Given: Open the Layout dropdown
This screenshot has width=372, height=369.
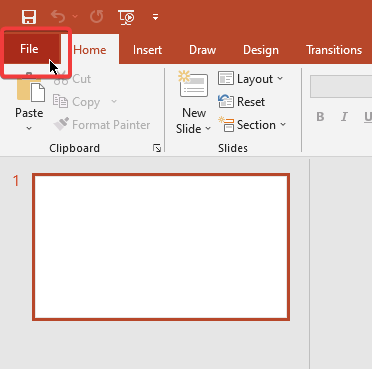Looking at the screenshot, I should [251, 79].
